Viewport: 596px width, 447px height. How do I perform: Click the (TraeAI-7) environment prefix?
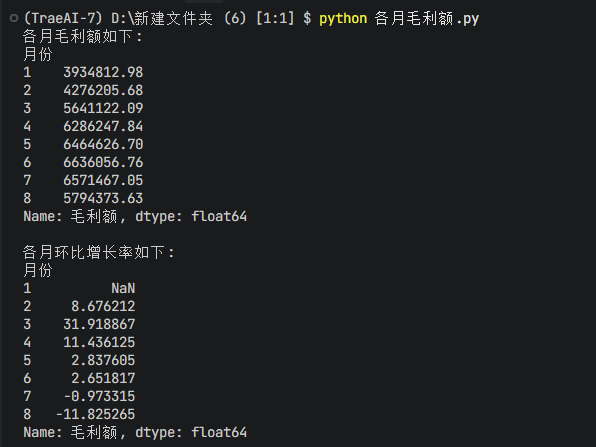(x=63, y=18)
